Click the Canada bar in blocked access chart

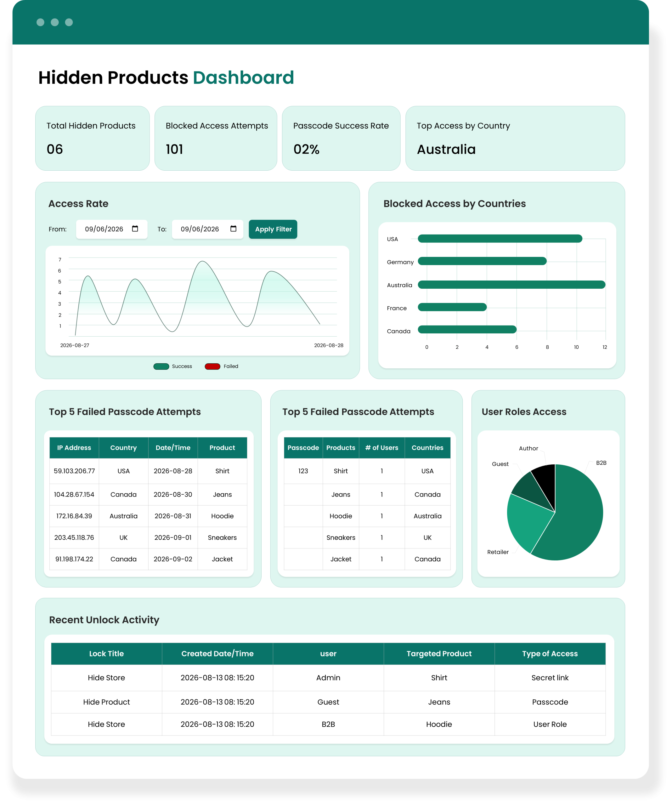coord(467,329)
